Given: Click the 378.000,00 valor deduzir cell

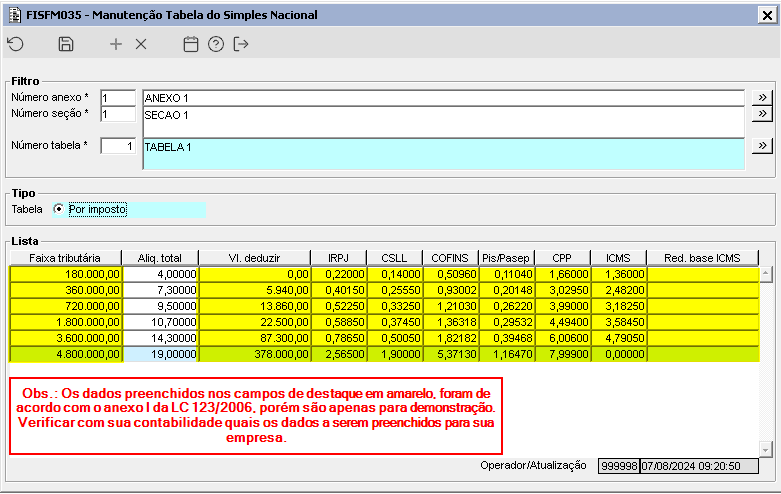Looking at the screenshot, I should [x=255, y=354].
